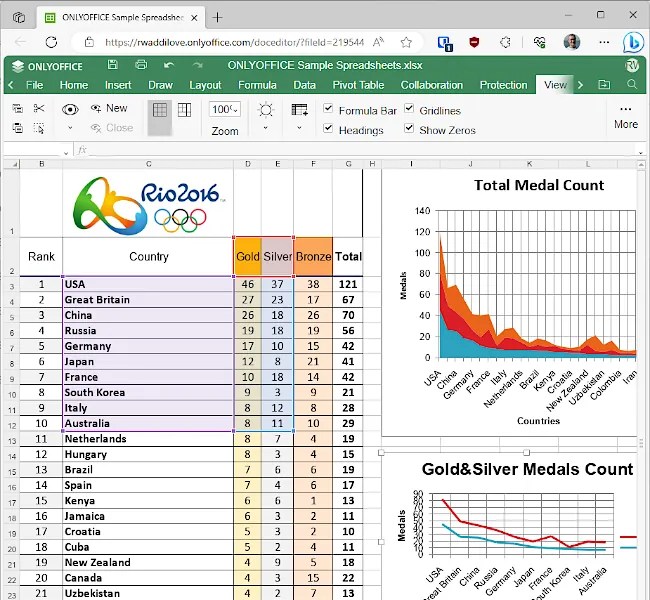Click the user avatar in the ONLYOFFICE header
This screenshot has width=650, height=600.
click(x=632, y=65)
